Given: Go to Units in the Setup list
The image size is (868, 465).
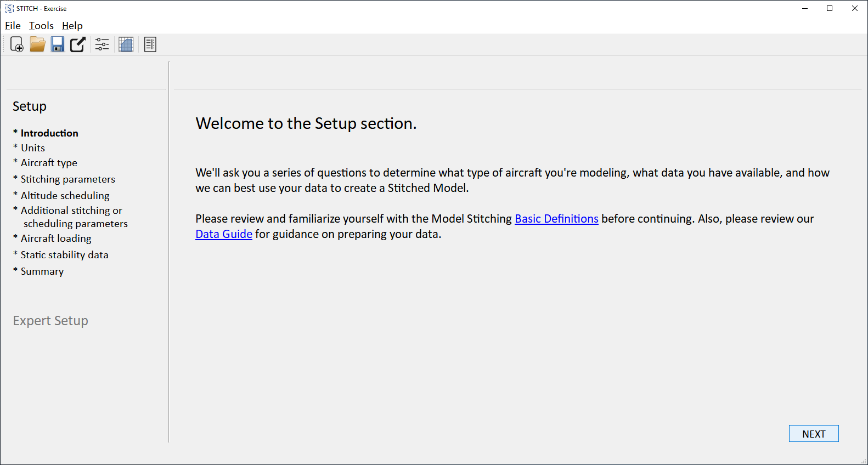Looking at the screenshot, I should [x=33, y=148].
